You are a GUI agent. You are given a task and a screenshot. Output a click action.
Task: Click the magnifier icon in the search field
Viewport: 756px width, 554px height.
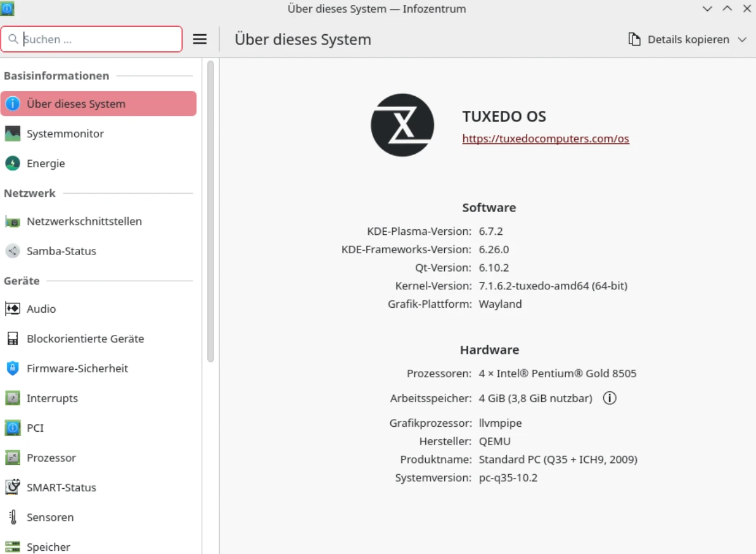pos(13,39)
